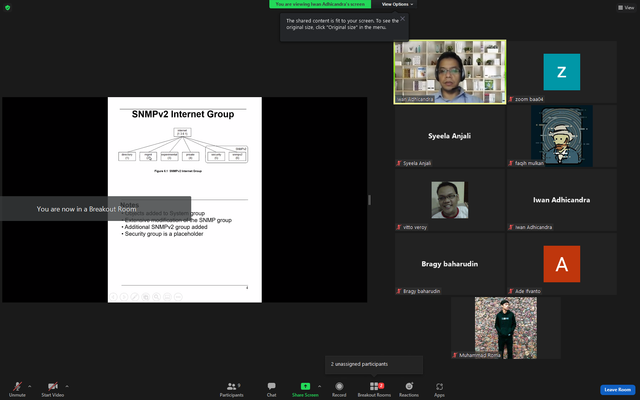
Task: Click muted mic icon beside vitto veroy
Action: click(399, 227)
